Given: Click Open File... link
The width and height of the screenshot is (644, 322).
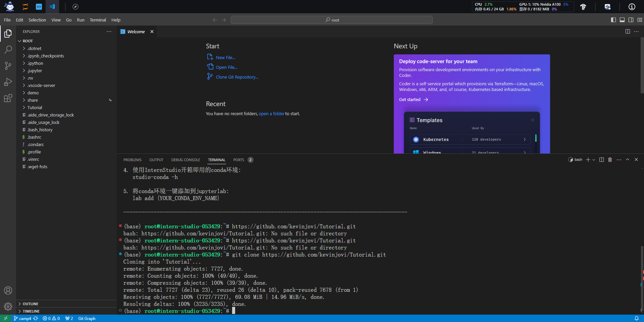Looking at the screenshot, I should pos(226,67).
